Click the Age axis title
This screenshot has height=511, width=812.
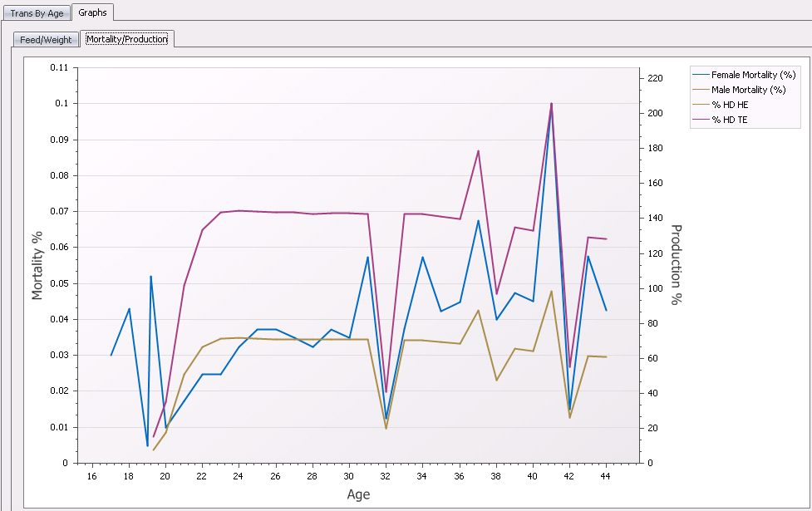(x=358, y=494)
